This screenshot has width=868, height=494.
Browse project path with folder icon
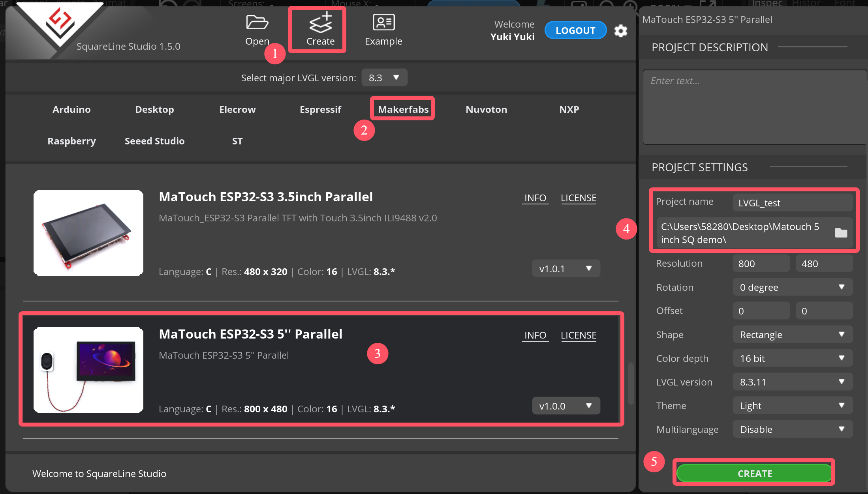pyautogui.click(x=841, y=233)
